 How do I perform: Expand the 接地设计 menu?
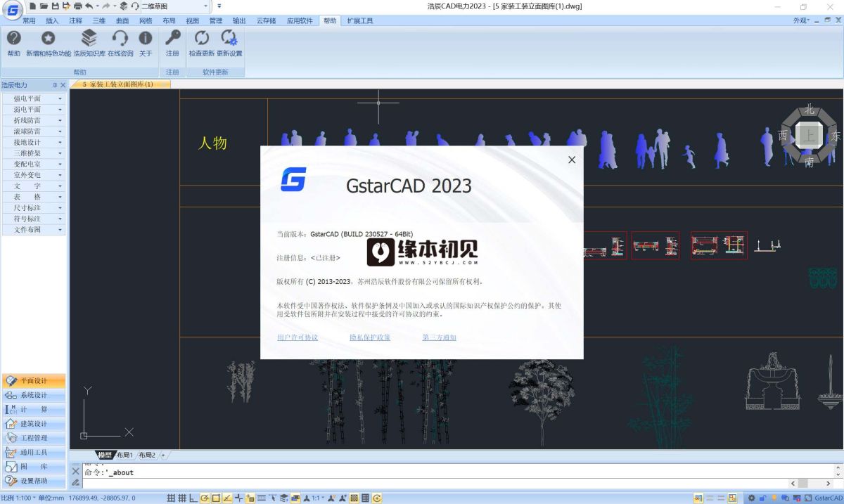coord(33,142)
